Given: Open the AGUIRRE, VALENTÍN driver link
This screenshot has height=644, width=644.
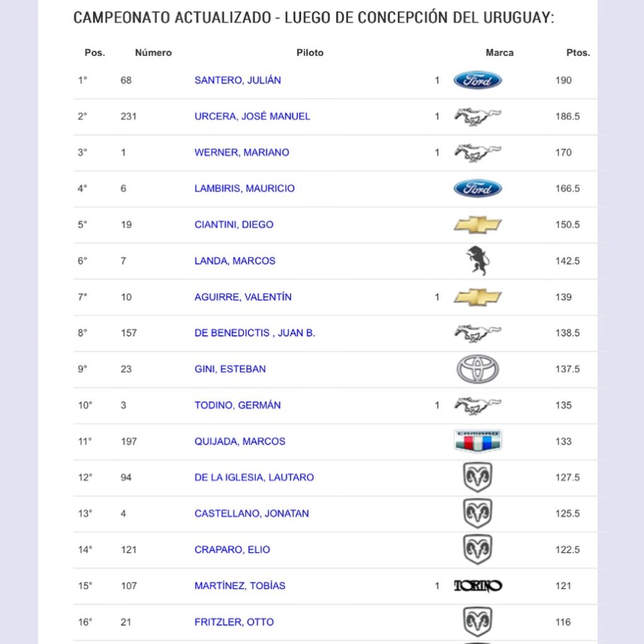Looking at the screenshot, I should 243,297.
